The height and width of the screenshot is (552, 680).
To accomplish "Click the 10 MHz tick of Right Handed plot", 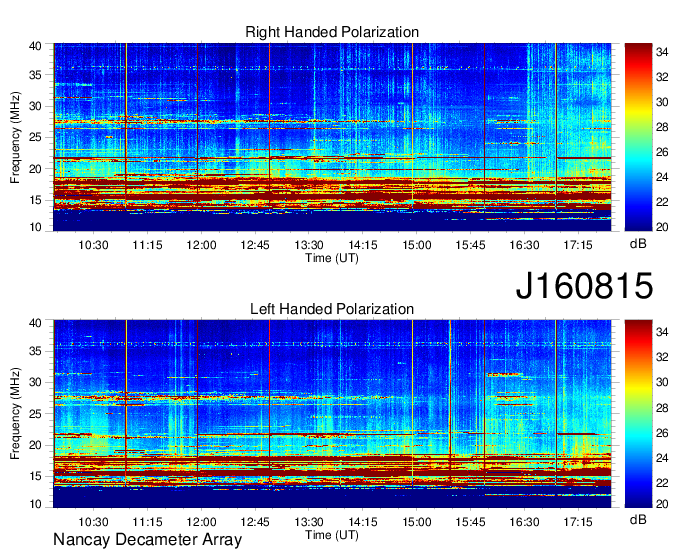I will (35, 227).
